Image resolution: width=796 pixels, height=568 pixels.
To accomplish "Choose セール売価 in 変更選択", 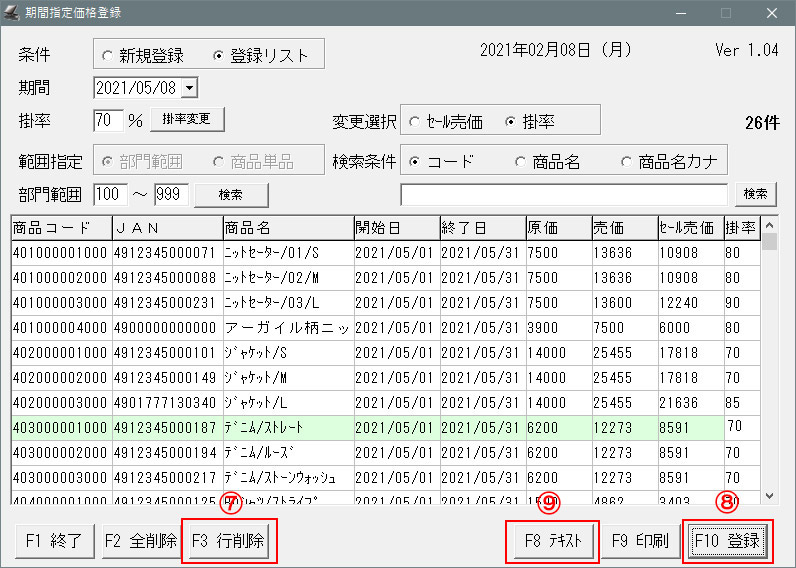I will [414, 122].
